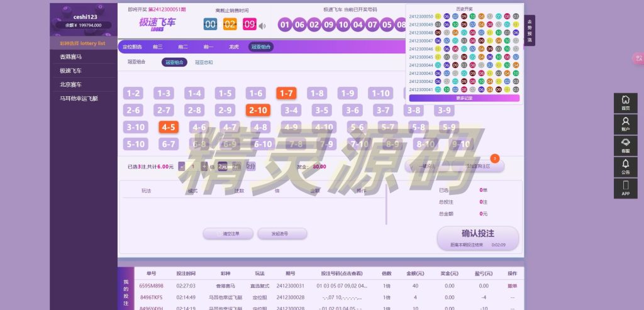Open the 客服 customer service icon
Image resolution: width=644 pixels, height=310 pixels.
626,146
